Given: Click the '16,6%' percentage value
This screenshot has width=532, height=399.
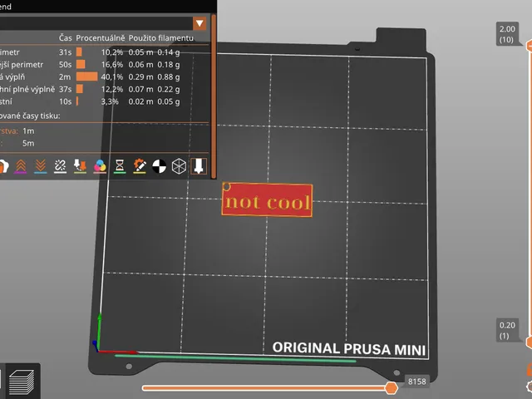Looking at the screenshot, I should [x=112, y=65].
